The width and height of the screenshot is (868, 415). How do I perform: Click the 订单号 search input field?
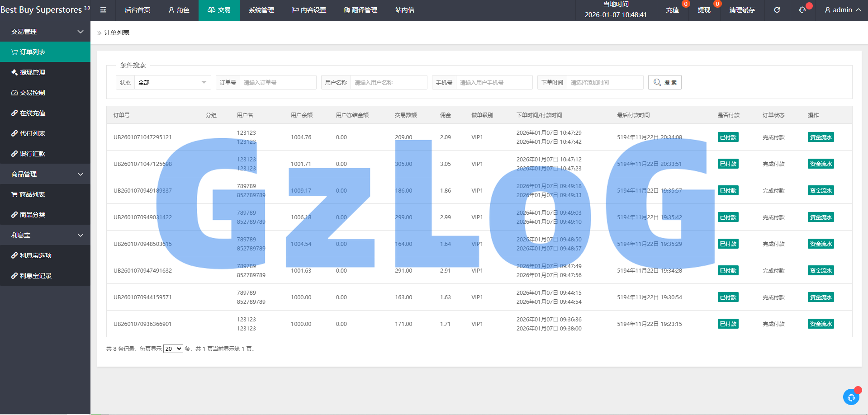277,82
